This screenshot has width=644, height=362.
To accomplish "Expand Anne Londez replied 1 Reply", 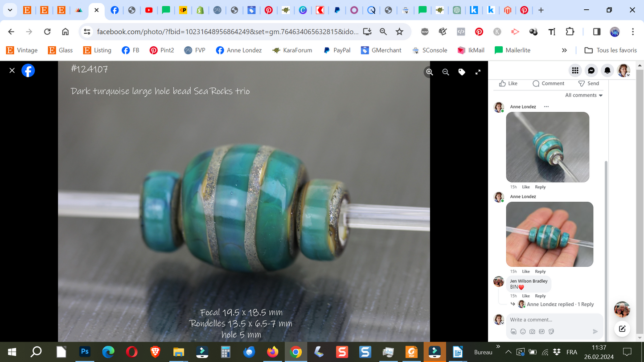I will tap(560, 305).
